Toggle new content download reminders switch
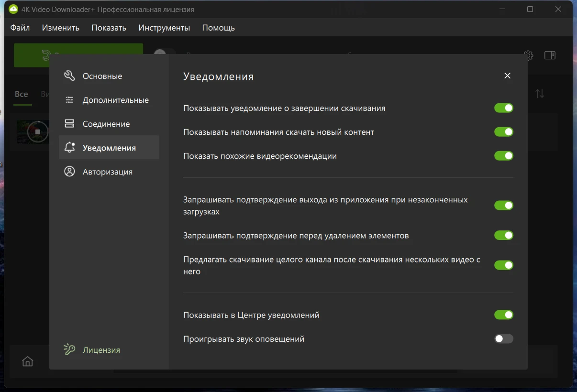Screen dimensions: 577x392 point(503,132)
